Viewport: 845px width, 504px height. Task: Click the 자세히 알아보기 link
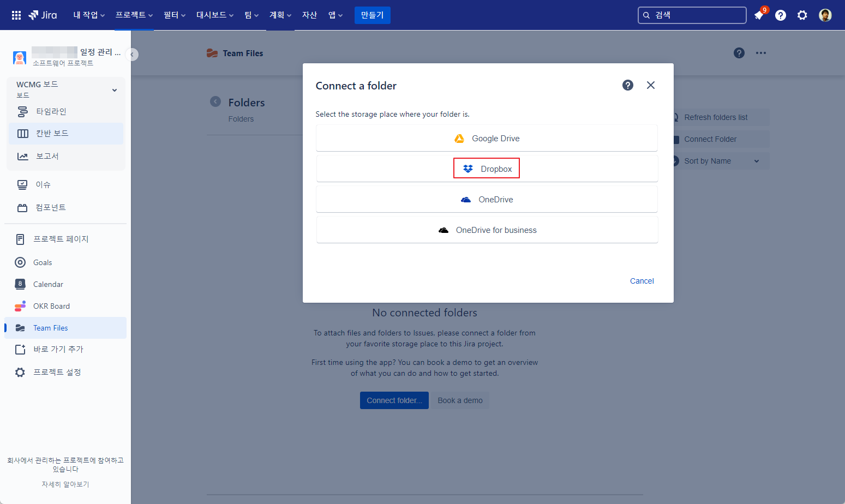click(65, 484)
